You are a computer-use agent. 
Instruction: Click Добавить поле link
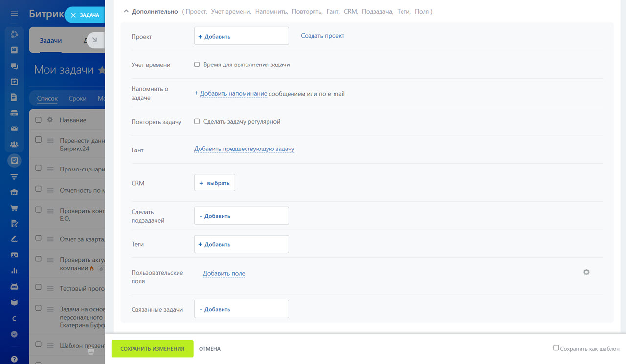[x=224, y=274]
